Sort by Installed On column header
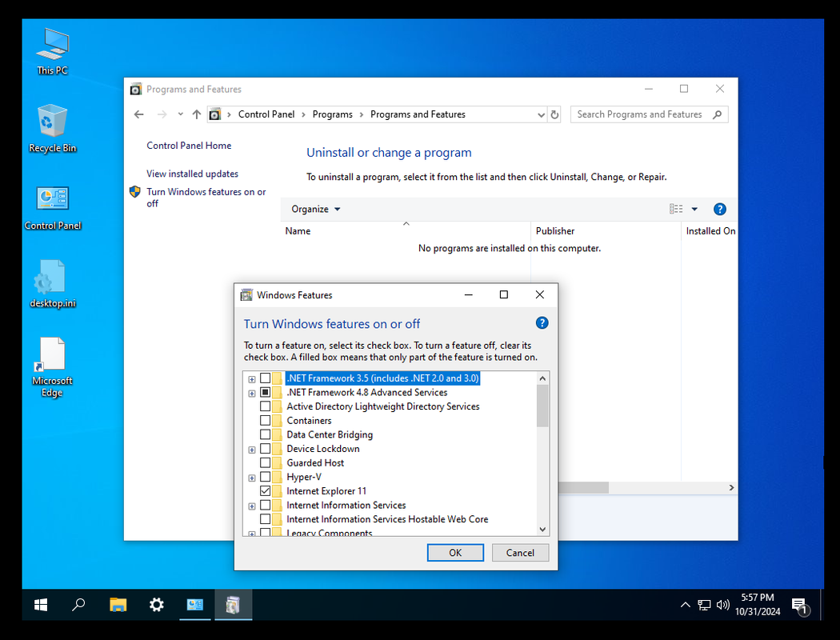Screen dimensions: 840x640 (x=710, y=231)
